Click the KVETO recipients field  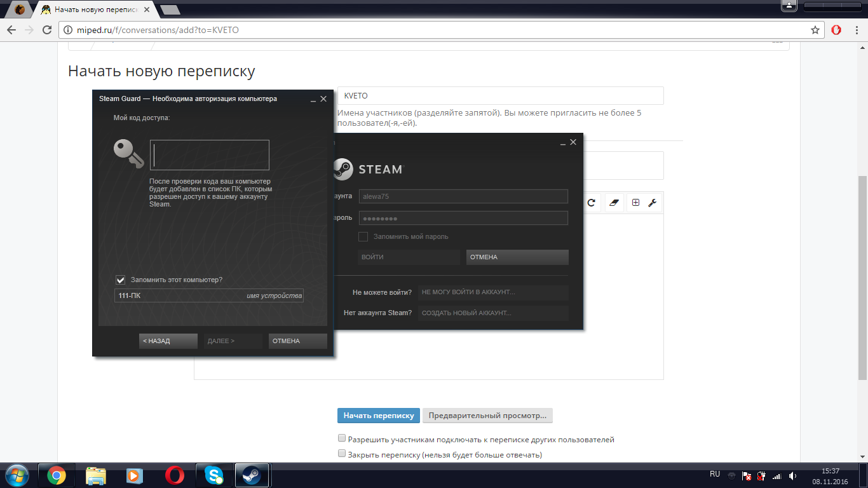[501, 96]
